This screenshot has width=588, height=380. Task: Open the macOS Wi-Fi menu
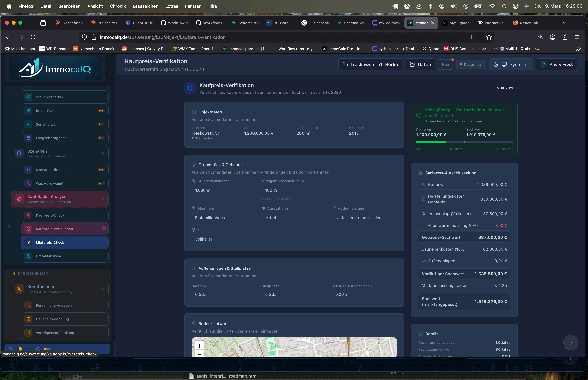[492, 6]
